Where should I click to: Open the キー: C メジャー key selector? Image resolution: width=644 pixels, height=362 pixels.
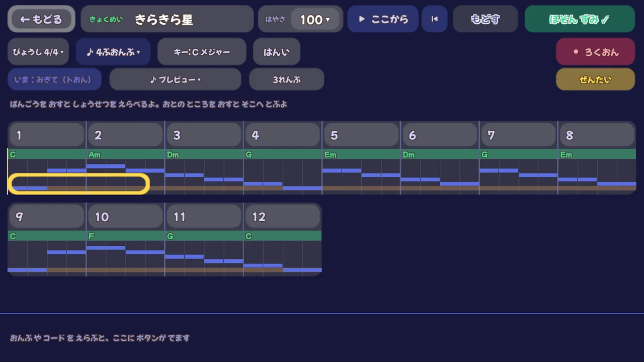point(202,52)
